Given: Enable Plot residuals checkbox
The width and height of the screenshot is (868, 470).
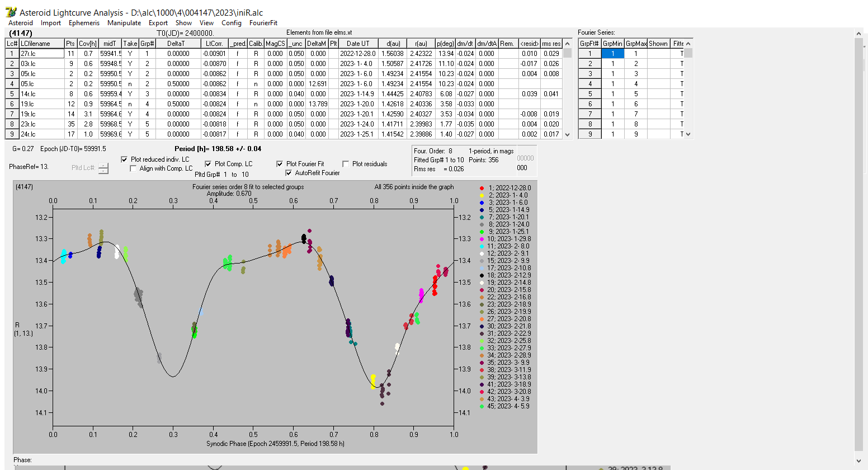Looking at the screenshot, I should click(x=346, y=164).
